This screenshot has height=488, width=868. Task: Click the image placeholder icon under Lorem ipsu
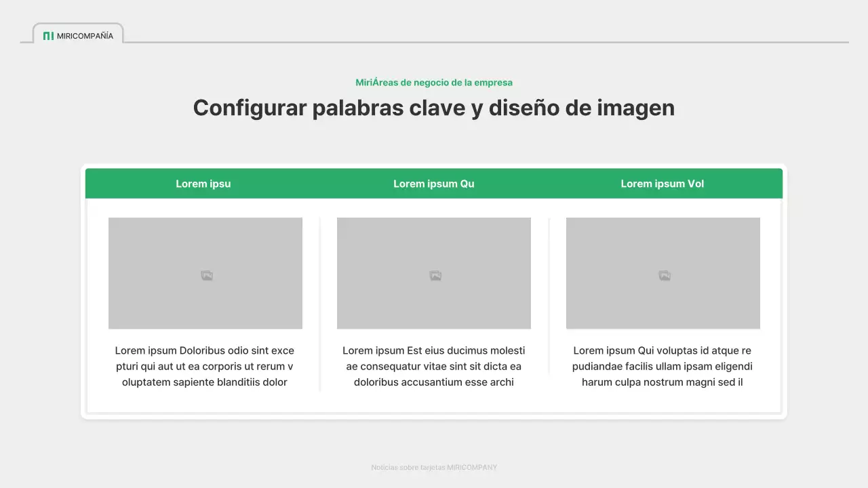pos(205,274)
